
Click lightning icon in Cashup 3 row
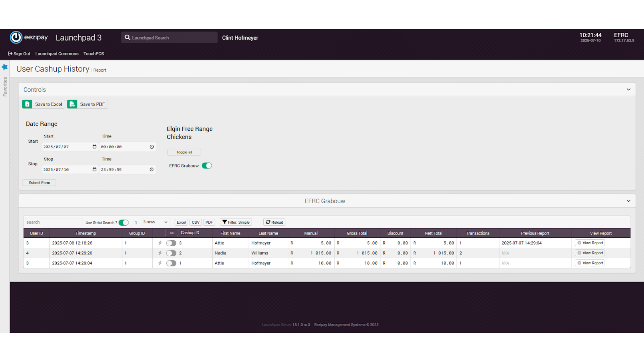pos(160,243)
